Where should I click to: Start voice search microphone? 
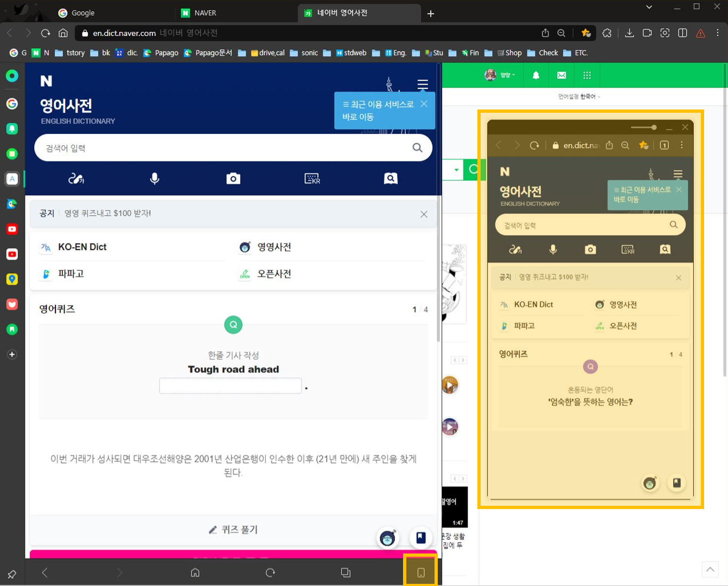(x=155, y=178)
